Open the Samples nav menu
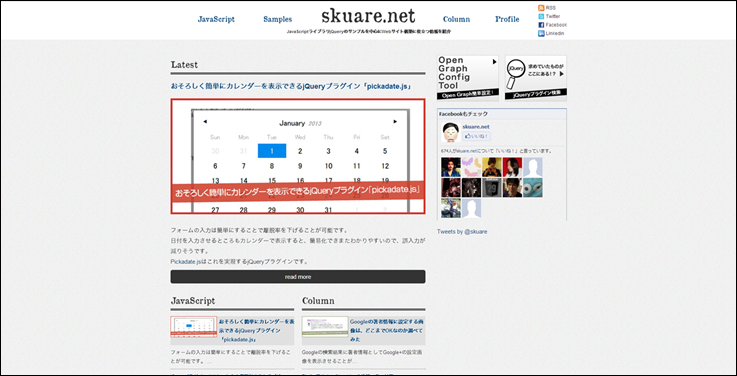 (277, 19)
